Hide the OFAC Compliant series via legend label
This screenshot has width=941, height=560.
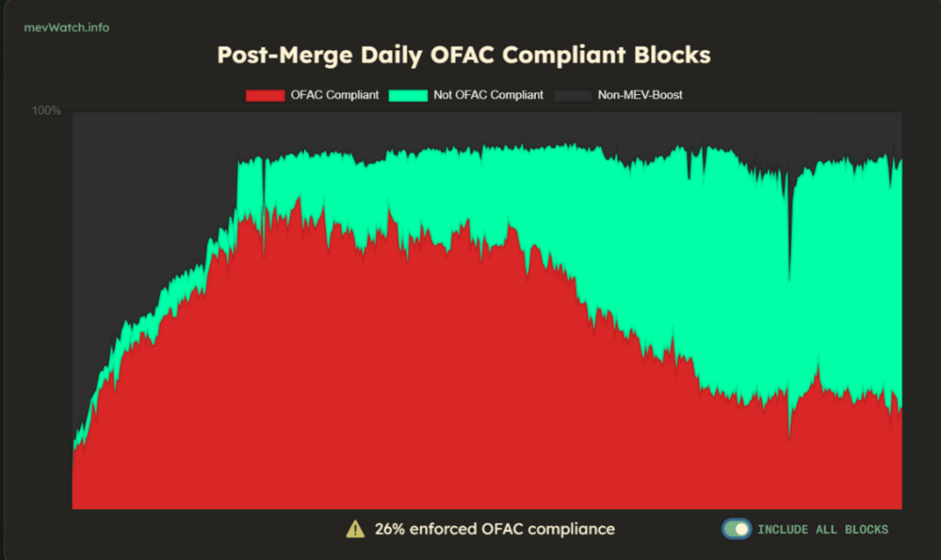(x=335, y=95)
